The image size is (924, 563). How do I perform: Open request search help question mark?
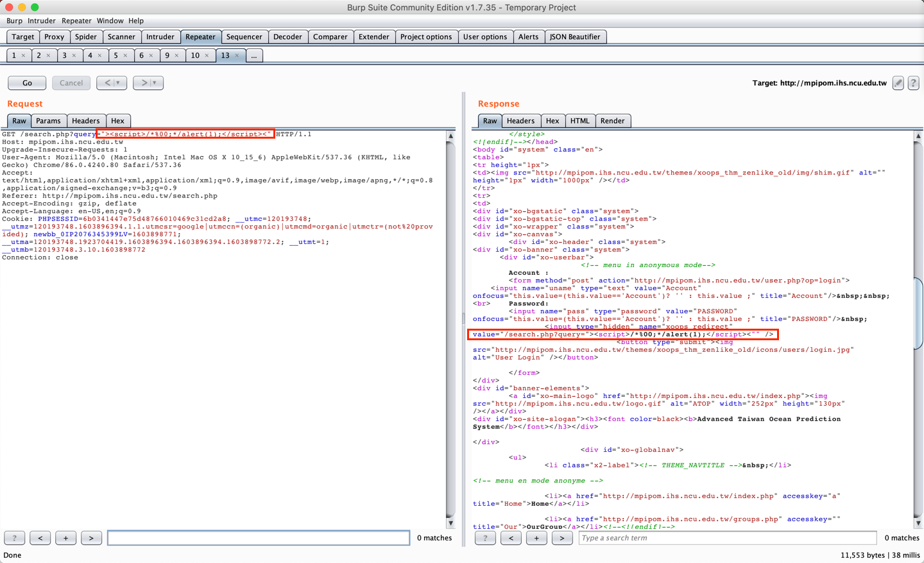coord(15,538)
